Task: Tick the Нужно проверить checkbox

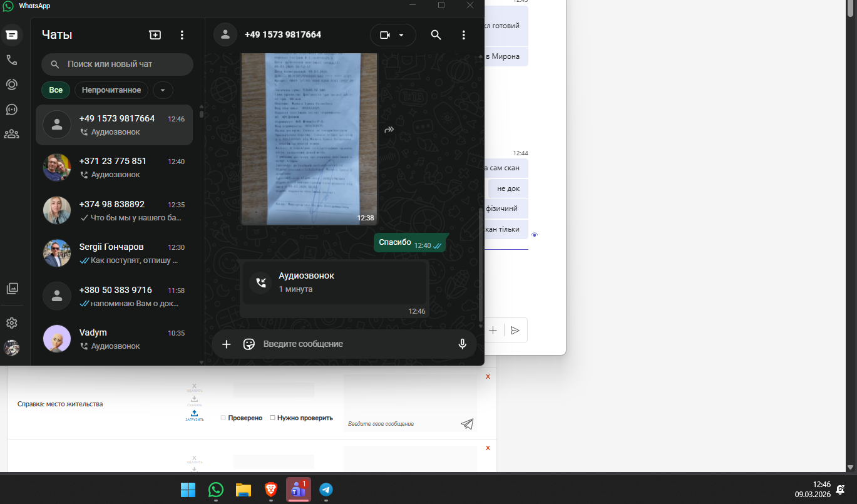Action: tap(272, 418)
